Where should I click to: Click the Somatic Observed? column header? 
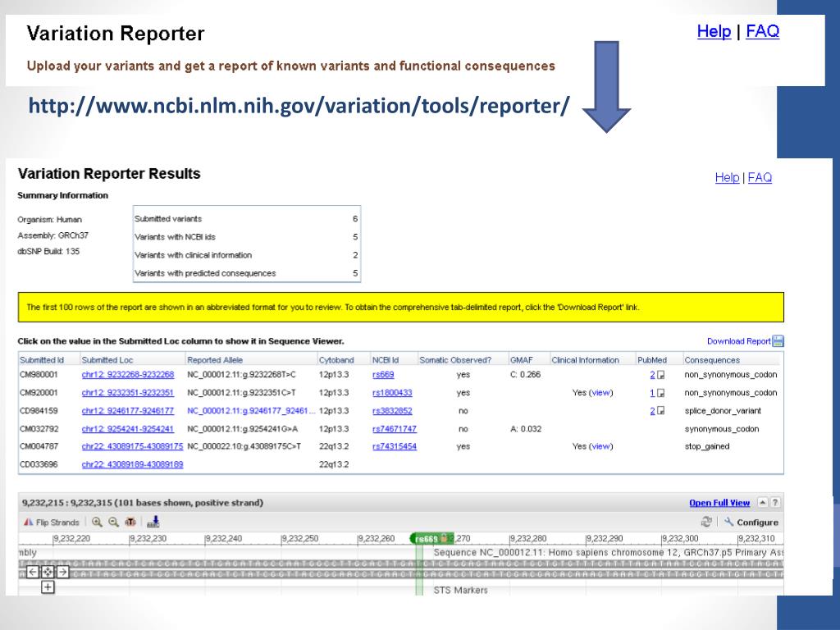455,360
